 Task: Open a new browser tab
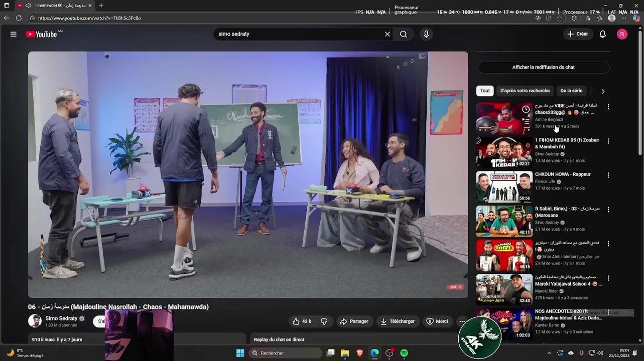tap(101, 6)
